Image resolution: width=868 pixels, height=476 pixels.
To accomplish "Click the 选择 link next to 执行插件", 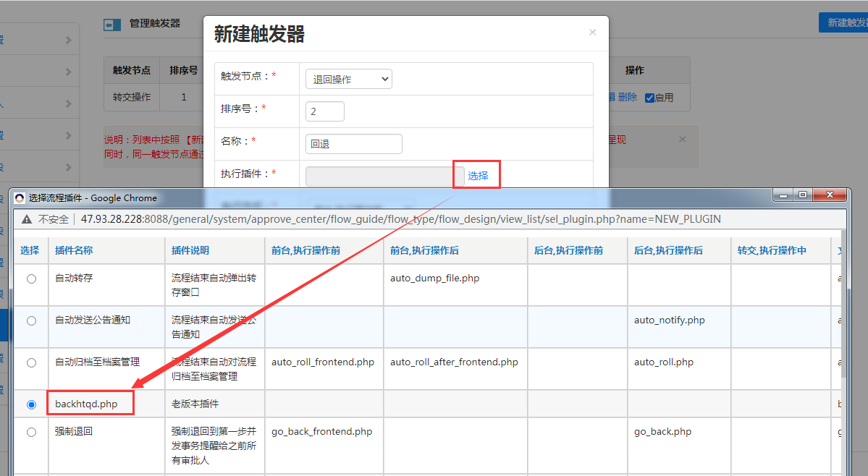I will 478,176.
